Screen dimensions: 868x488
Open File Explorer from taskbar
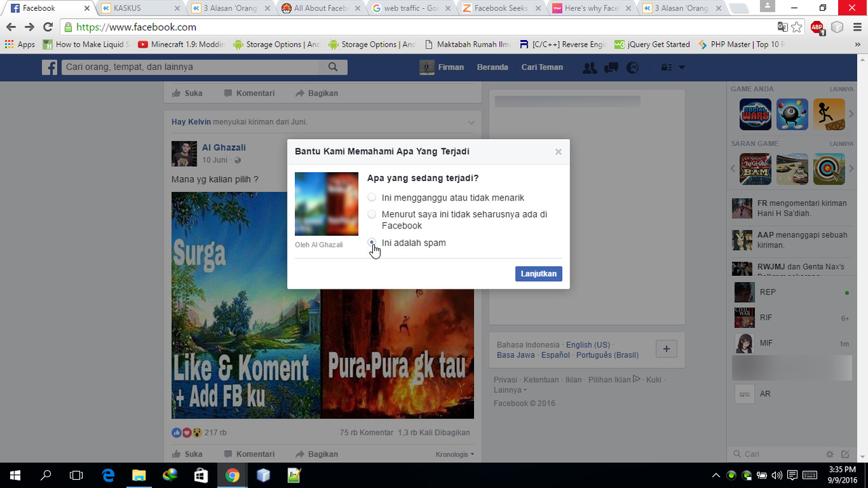(139, 475)
